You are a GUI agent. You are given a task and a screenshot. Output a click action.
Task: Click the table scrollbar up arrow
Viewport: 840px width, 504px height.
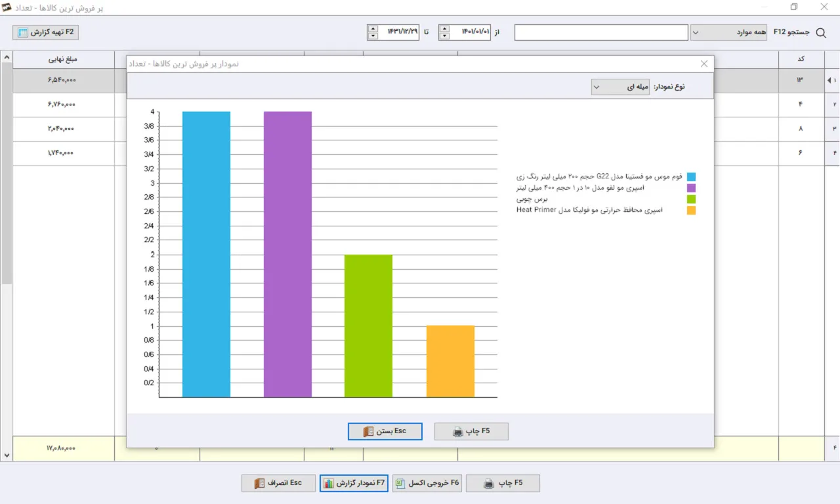[7, 58]
